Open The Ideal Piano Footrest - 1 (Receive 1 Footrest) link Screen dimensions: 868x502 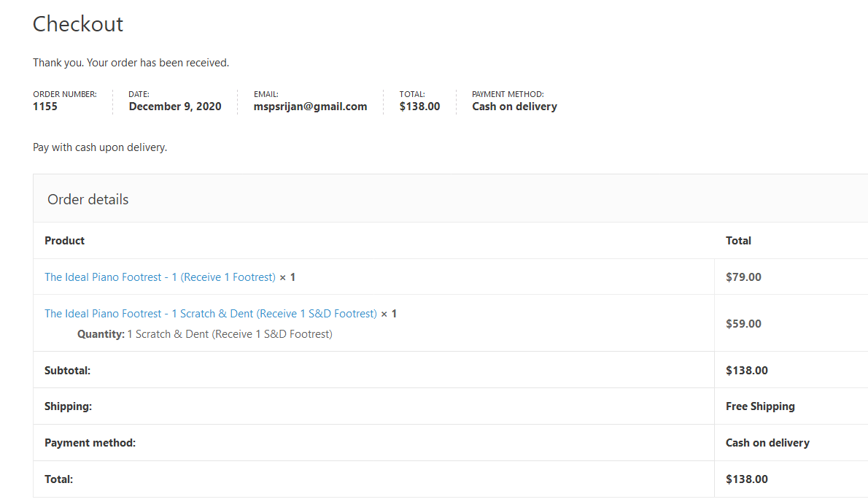click(x=160, y=277)
